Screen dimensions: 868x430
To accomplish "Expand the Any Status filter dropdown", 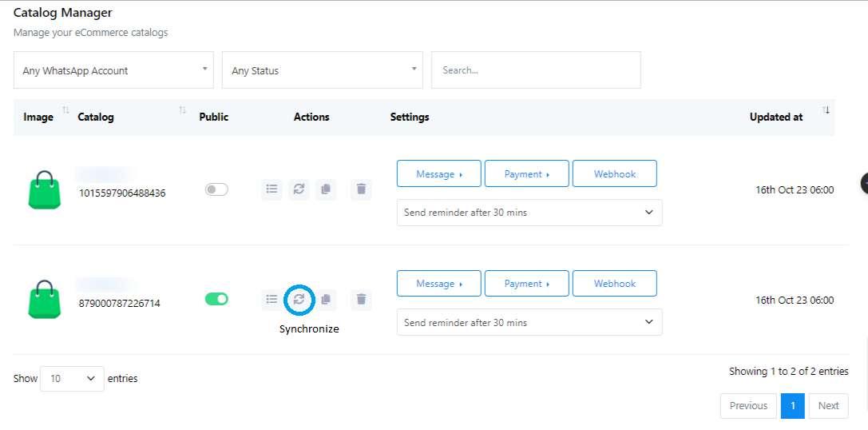I will [x=323, y=70].
